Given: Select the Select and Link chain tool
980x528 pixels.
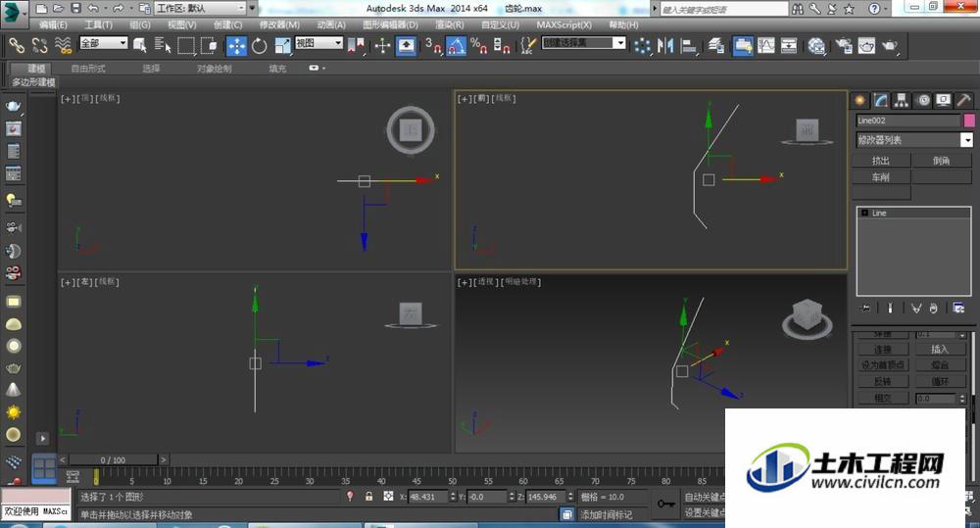Looking at the screenshot, I should pyautogui.click(x=17, y=45).
